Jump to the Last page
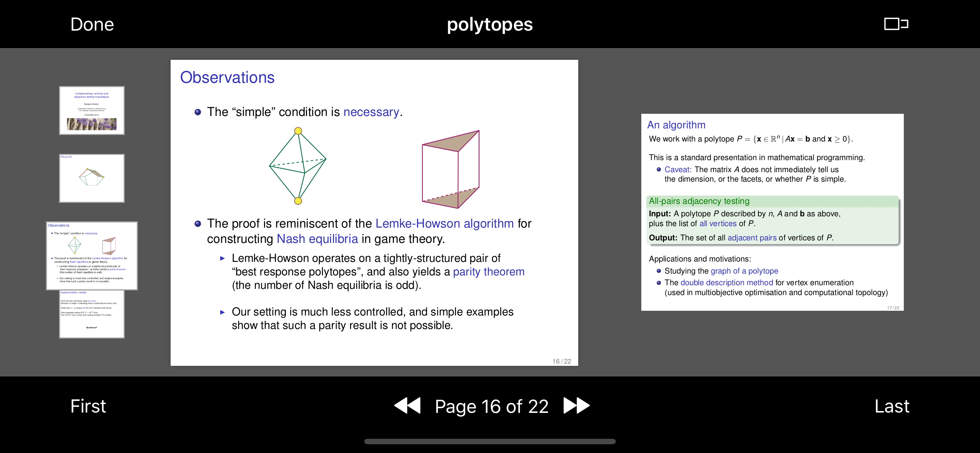This screenshot has width=980, height=453. pos(891,406)
